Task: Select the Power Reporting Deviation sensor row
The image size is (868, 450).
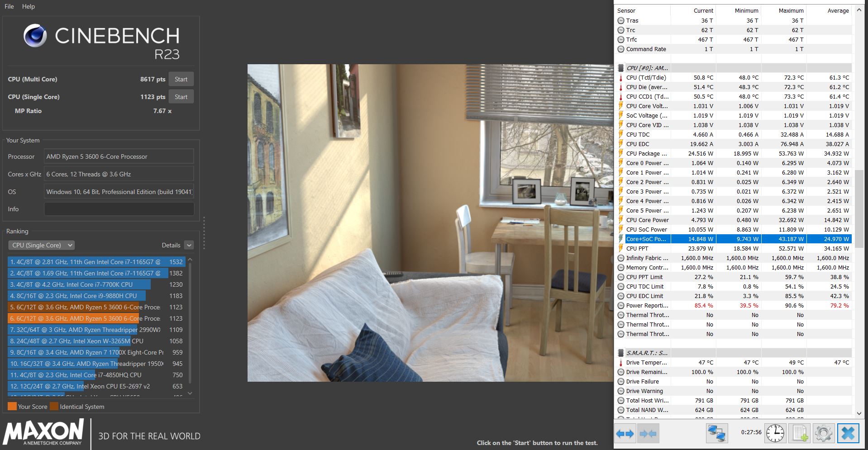Action: (733, 305)
